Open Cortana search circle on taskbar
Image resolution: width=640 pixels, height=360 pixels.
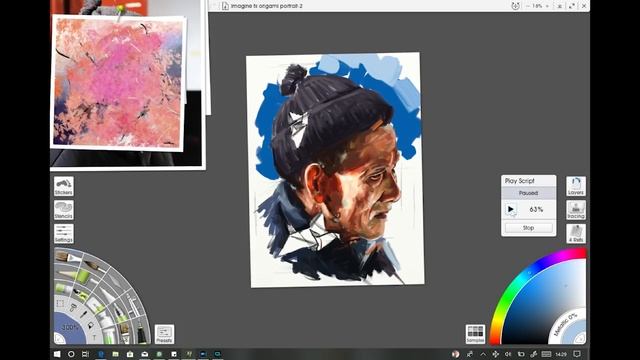(x=71, y=354)
